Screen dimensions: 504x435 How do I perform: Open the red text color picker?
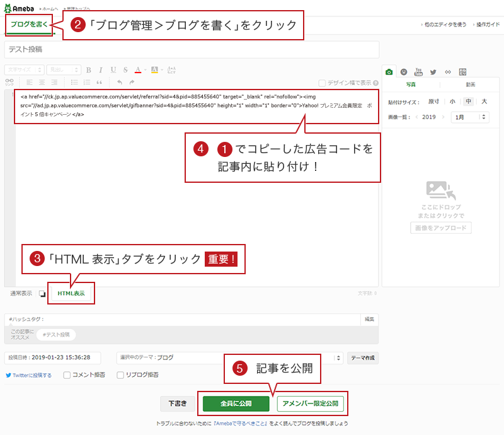139,70
